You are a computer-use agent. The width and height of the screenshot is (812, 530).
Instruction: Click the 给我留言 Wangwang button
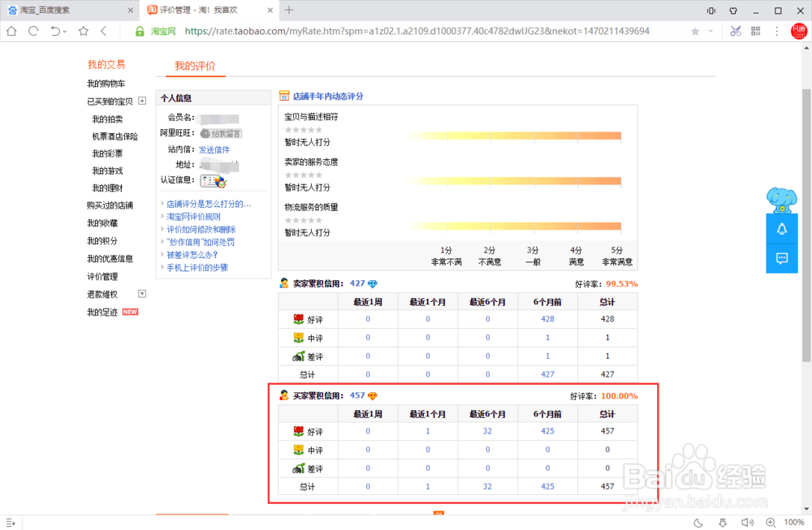pos(221,134)
